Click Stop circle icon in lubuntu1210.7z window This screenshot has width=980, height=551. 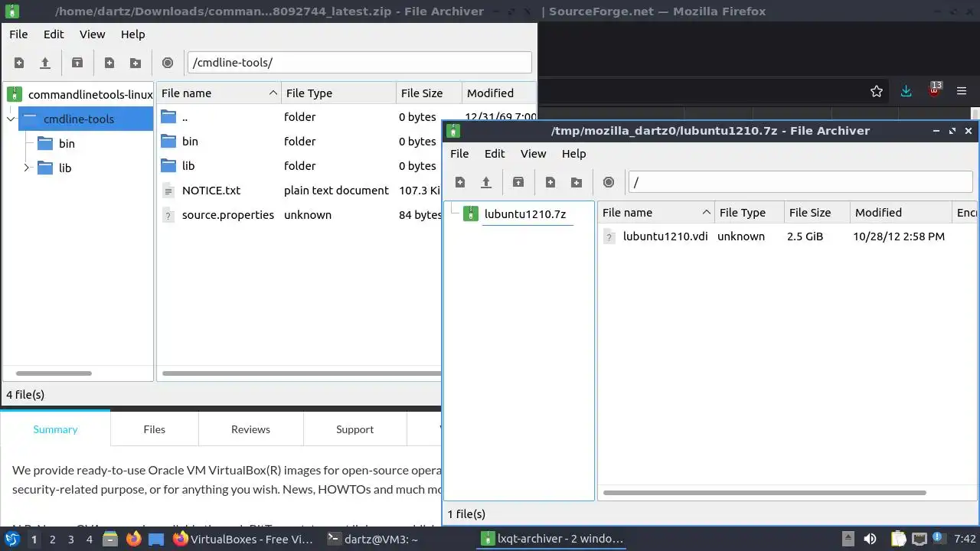[x=609, y=182]
